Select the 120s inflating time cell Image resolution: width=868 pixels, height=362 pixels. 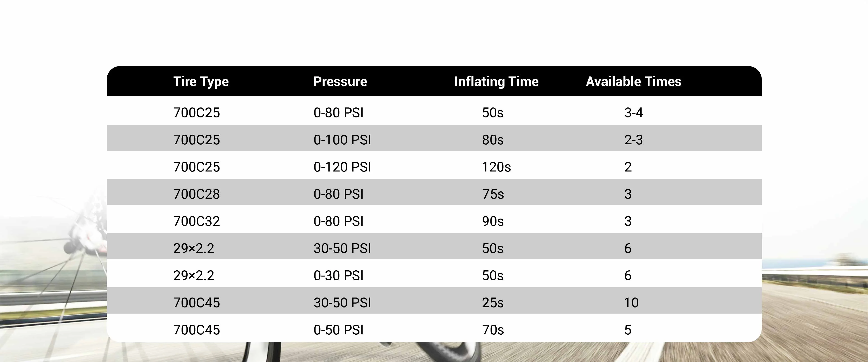[x=496, y=167]
